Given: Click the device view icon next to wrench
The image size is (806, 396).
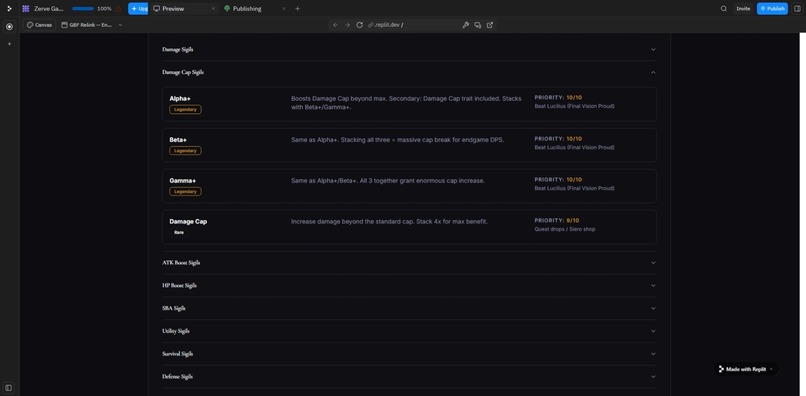Looking at the screenshot, I should [x=478, y=25].
